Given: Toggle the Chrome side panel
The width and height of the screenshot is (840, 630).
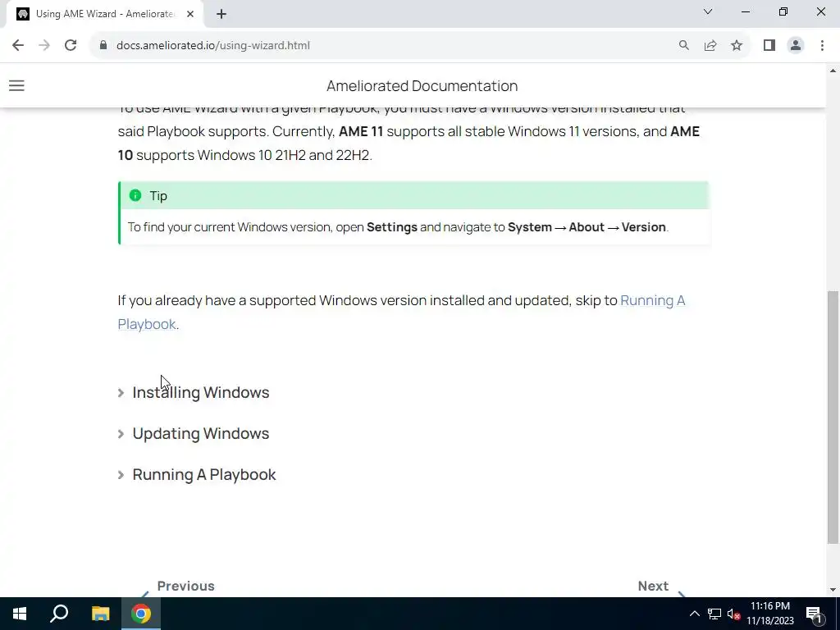Looking at the screenshot, I should click(769, 46).
